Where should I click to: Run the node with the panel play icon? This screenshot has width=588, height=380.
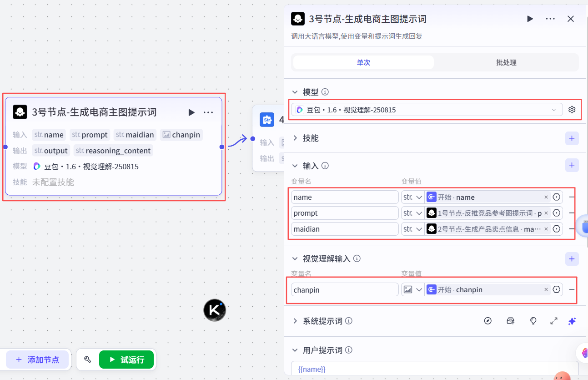click(x=529, y=19)
